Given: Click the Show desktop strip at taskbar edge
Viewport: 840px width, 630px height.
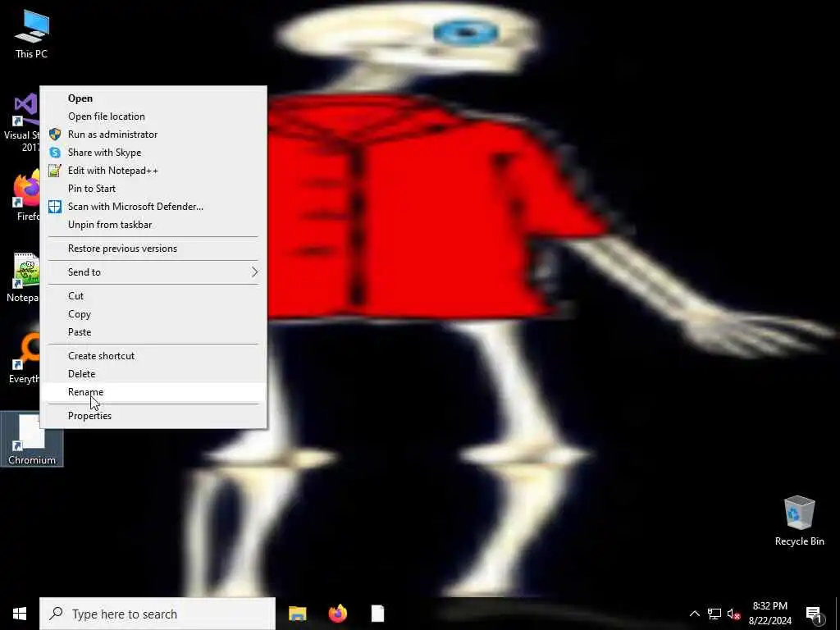Looking at the screenshot, I should click(838, 614).
